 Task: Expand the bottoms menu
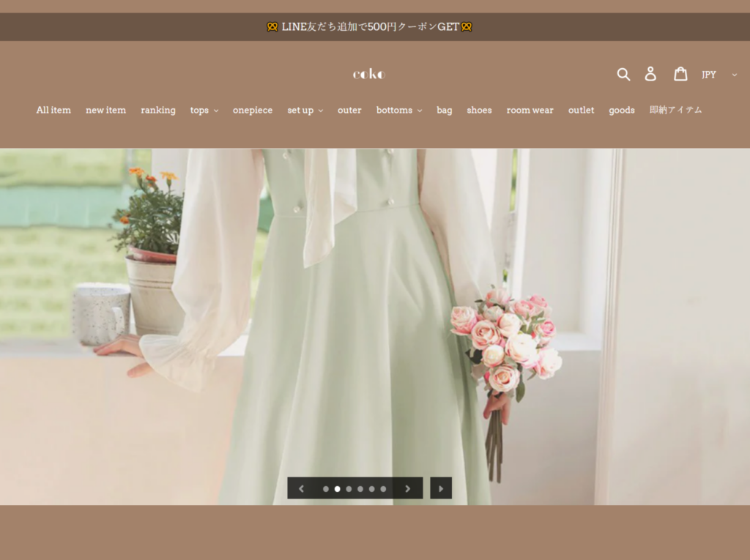coord(399,110)
